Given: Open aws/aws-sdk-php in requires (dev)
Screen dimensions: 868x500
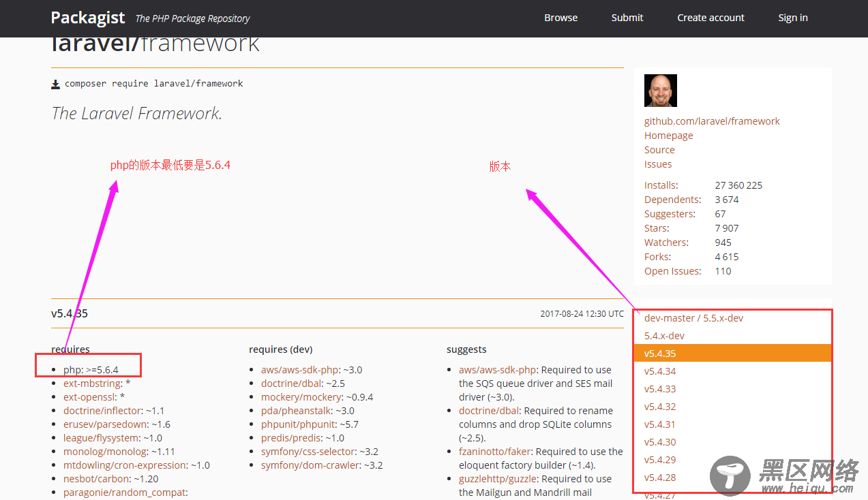Looking at the screenshot, I should point(300,370).
